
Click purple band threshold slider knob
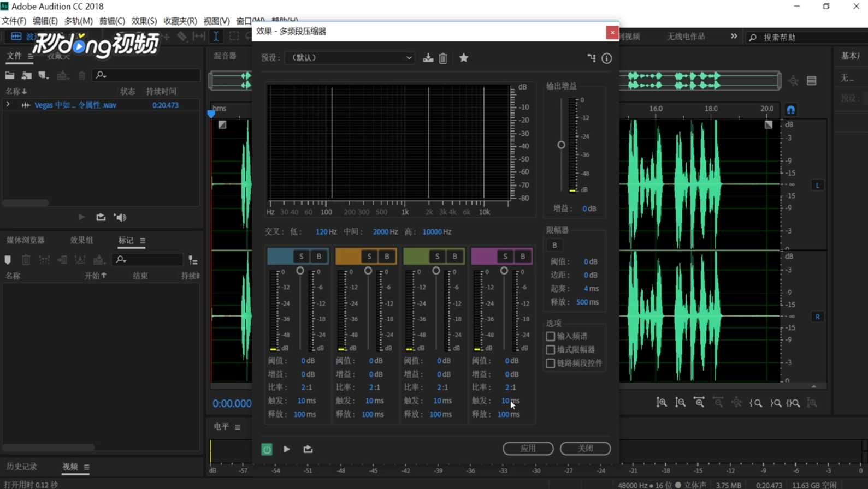coord(504,271)
